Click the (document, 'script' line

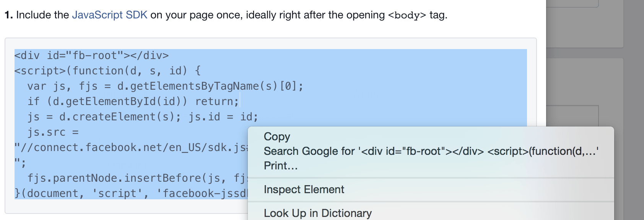click(x=131, y=194)
